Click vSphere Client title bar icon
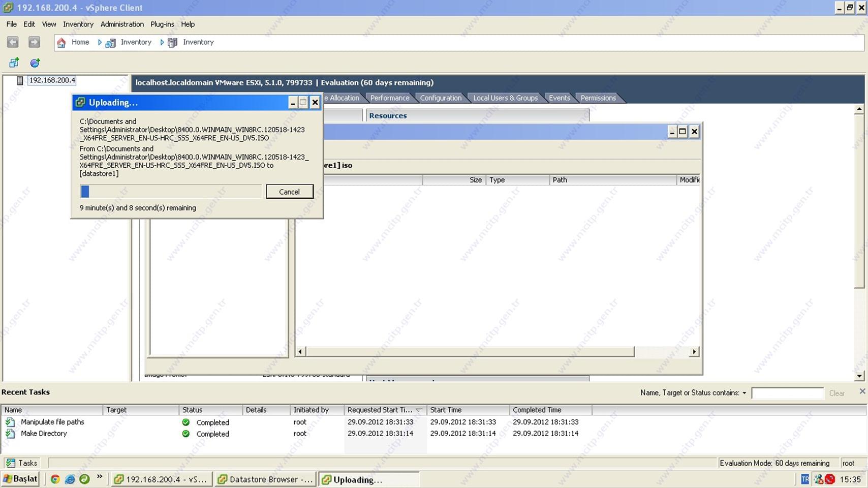This screenshot has height=488, width=868. point(8,8)
